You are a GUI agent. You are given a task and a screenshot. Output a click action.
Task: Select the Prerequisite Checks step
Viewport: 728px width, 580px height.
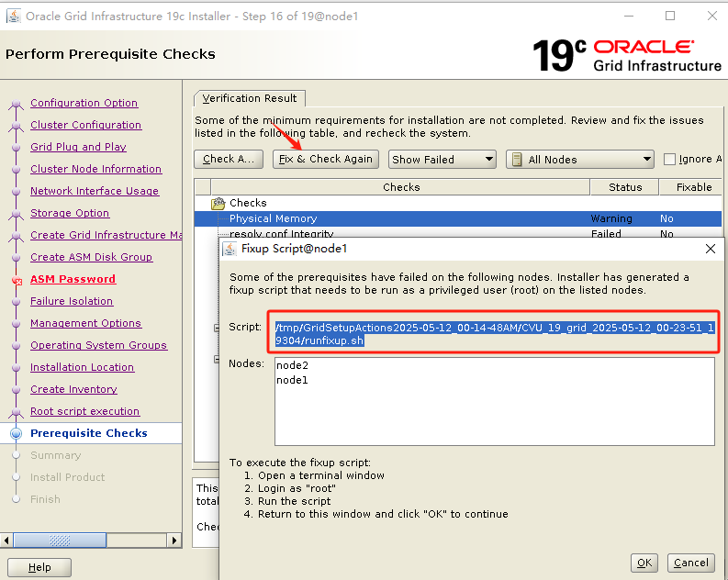pyautogui.click(x=89, y=433)
